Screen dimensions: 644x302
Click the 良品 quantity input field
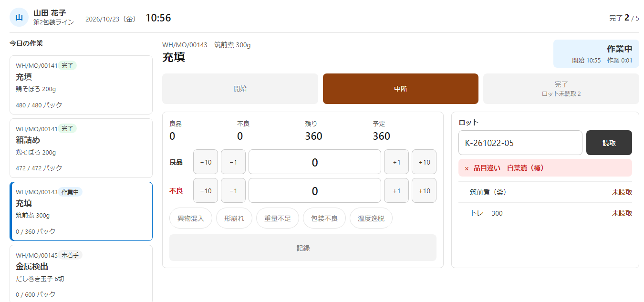[x=315, y=162]
